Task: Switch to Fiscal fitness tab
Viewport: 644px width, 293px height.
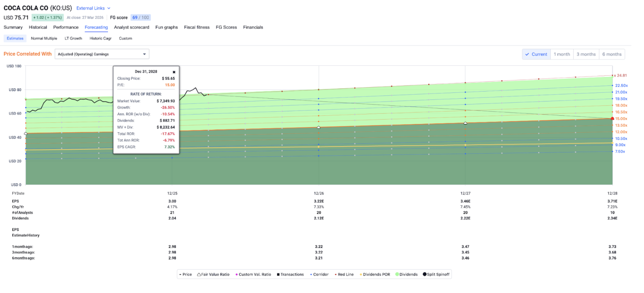Action: point(197,27)
